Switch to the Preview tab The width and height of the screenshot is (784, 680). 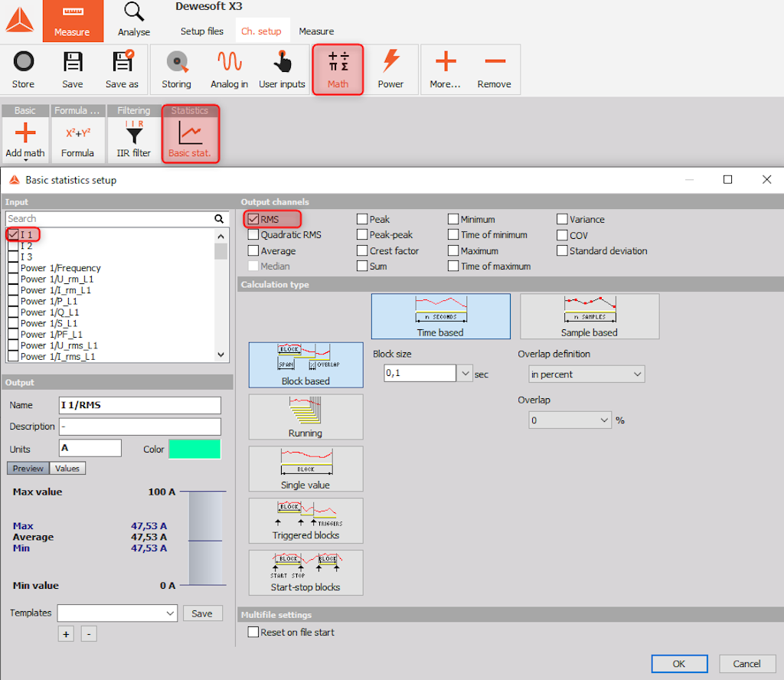click(28, 469)
